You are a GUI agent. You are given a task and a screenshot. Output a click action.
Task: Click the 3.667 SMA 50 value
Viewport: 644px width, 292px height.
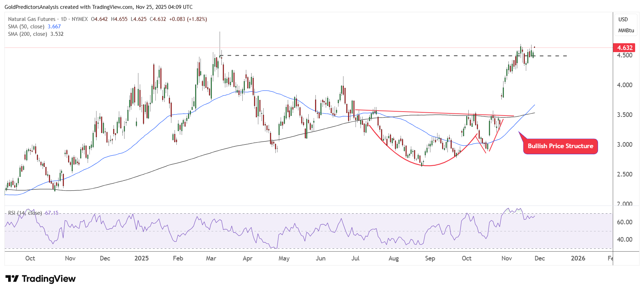(x=54, y=27)
